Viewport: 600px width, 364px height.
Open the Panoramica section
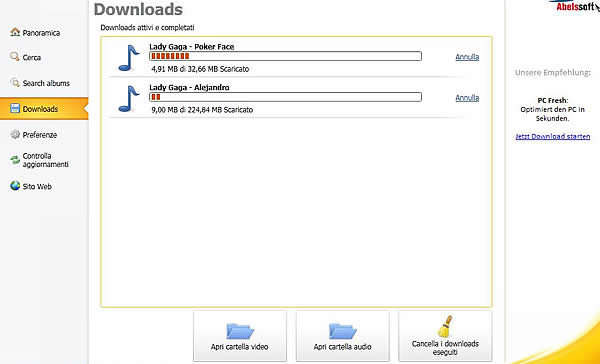[41, 33]
